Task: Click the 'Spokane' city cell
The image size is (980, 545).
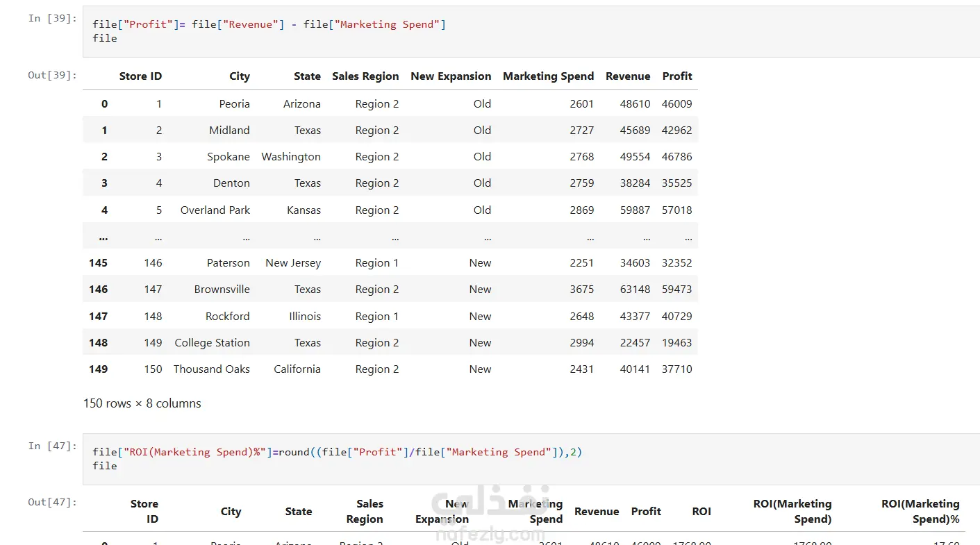Action: coord(229,157)
